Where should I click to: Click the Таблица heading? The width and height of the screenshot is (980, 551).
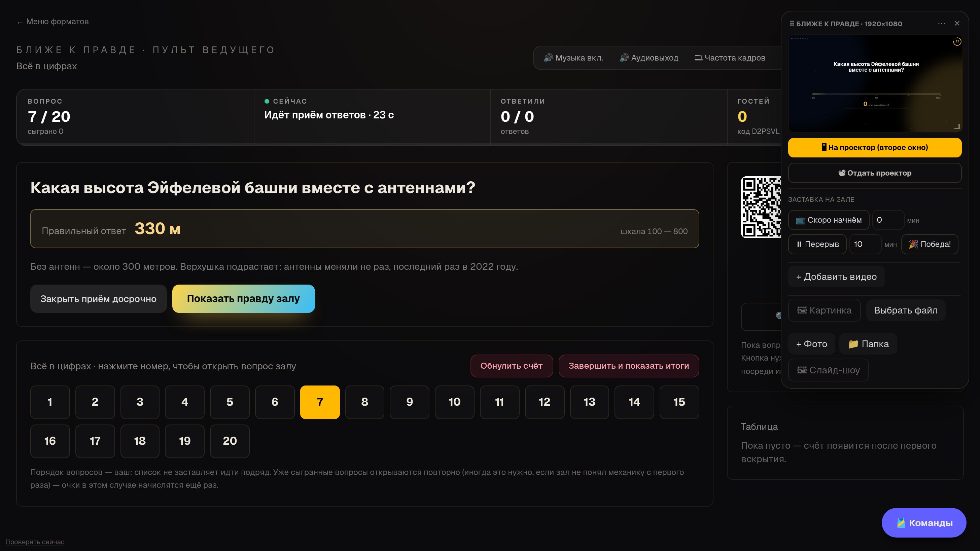[759, 427]
